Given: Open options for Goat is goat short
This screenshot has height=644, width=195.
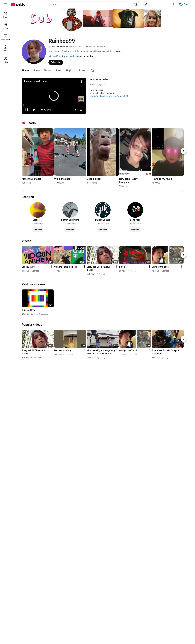Looking at the screenshot, I should point(116,180).
